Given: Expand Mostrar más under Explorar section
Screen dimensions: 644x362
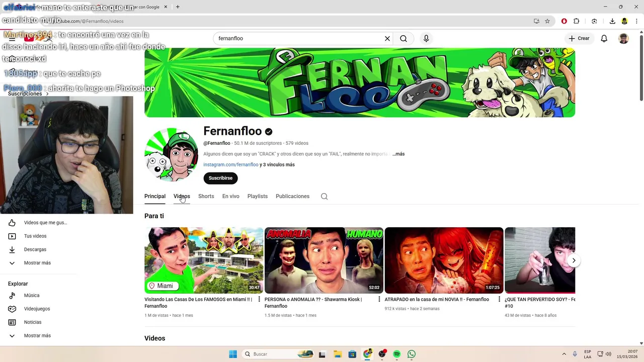Looking at the screenshot, I should pyautogui.click(x=37, y=336).
